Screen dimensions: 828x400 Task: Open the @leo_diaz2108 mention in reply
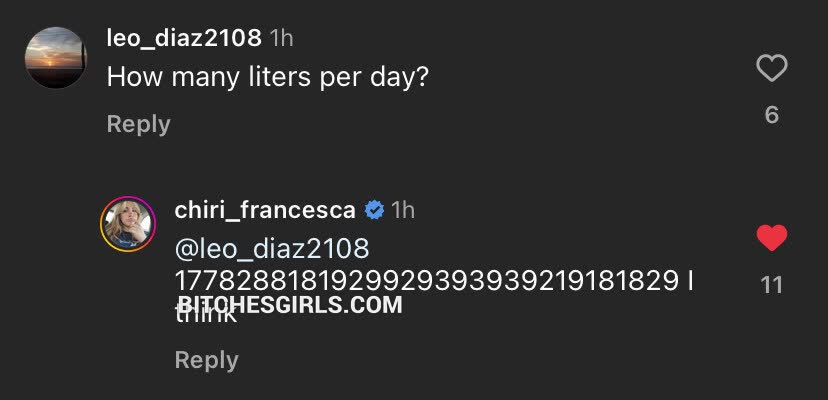(272, 247)
